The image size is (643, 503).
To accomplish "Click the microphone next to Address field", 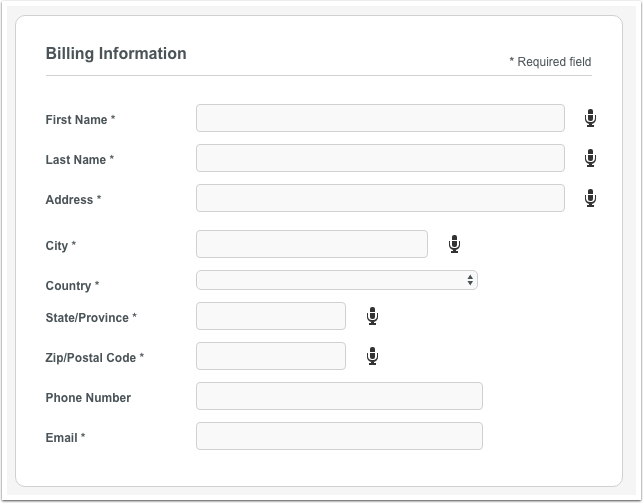I will (x=590, y=198).
